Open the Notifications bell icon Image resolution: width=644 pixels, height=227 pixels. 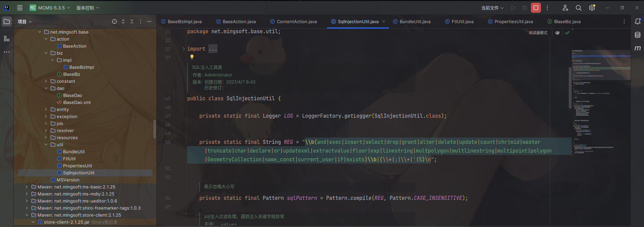click(637, 21)
